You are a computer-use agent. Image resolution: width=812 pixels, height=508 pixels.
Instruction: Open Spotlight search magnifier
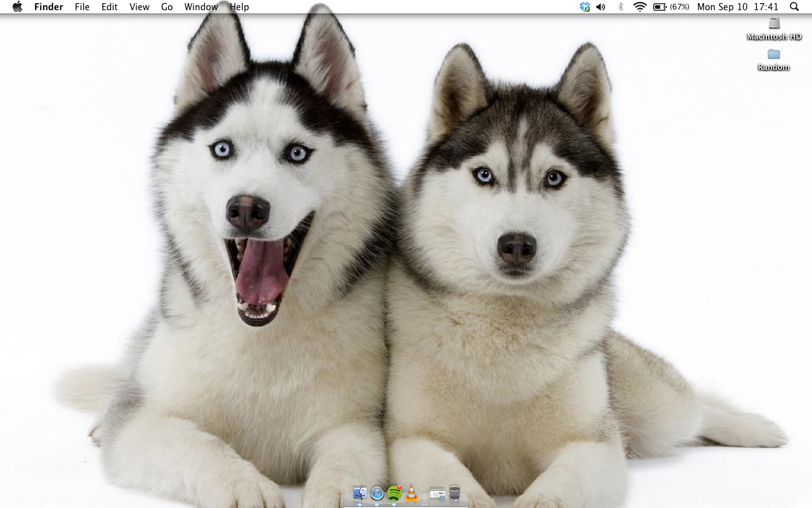point(794,7)
